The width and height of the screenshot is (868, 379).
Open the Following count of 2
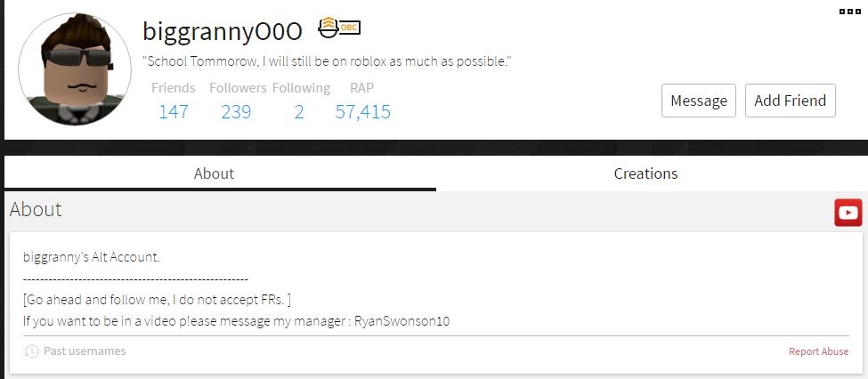point(299,112)
